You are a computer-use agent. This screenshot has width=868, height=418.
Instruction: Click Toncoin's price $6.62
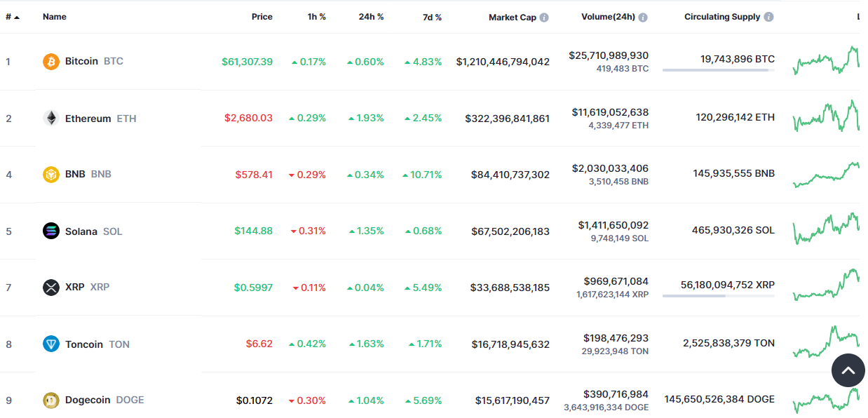pos(259,344)
